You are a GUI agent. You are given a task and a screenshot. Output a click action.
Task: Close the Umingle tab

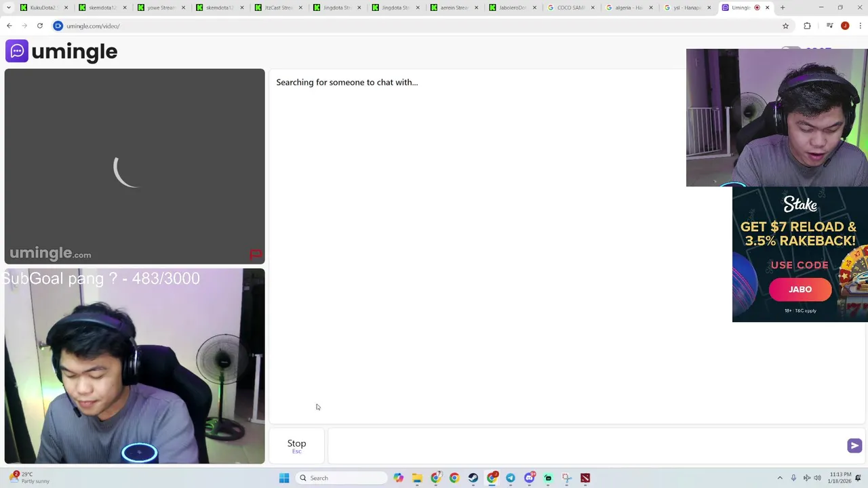click(x=768, y=7)
